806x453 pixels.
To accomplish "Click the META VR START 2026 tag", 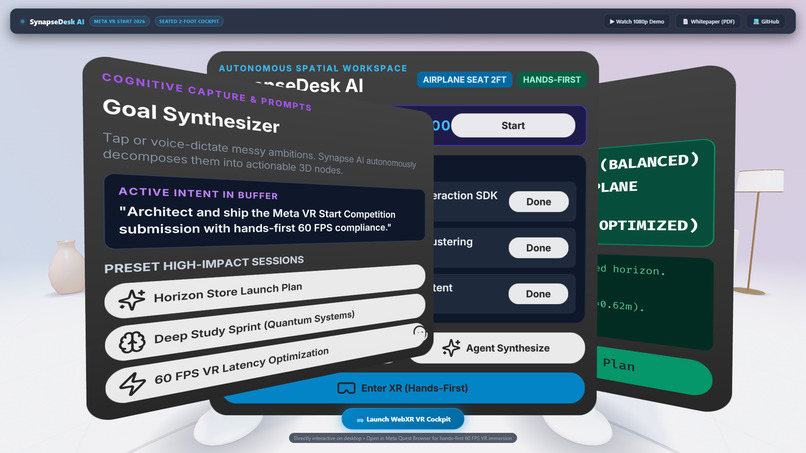I will tap(119, 22).
